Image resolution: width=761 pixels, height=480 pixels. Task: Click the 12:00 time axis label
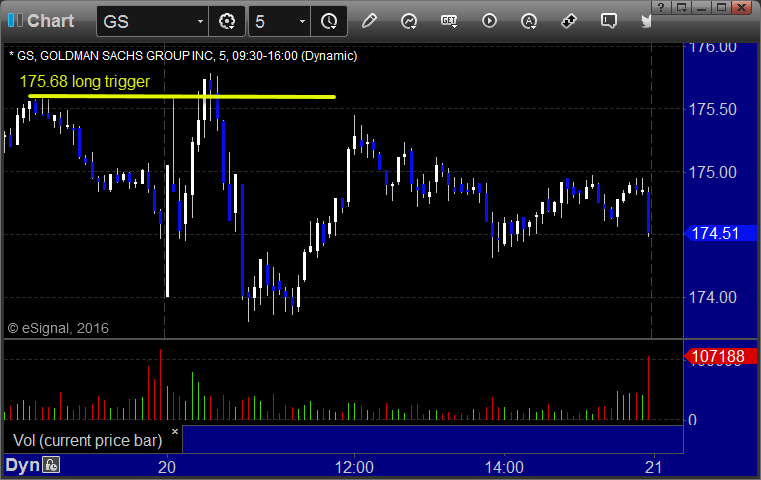coord(354,467)
